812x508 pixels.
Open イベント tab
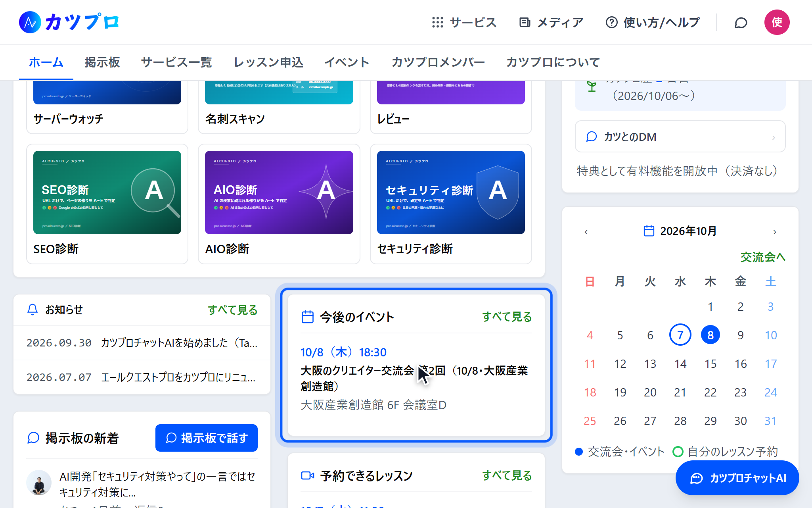(347, 62)
